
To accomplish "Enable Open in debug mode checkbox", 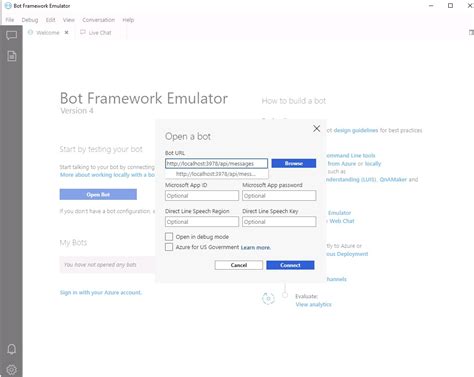I will [169, 236].
